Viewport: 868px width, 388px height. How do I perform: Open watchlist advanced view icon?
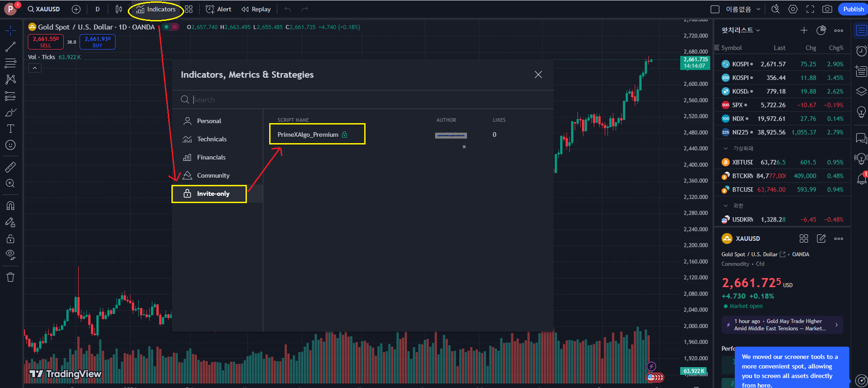(821, 30)
